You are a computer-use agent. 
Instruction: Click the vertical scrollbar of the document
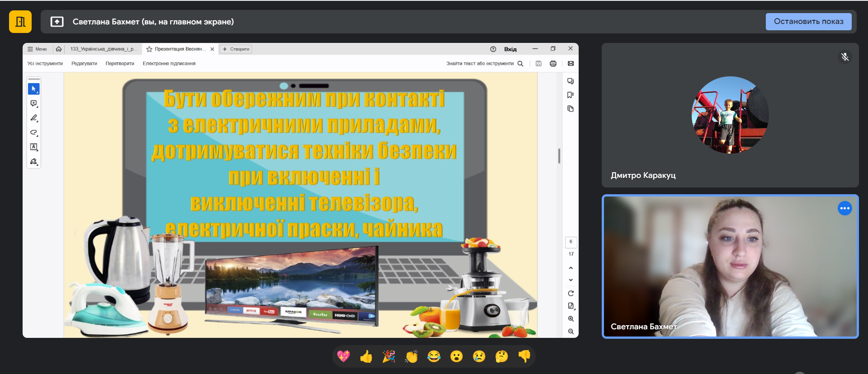(x=559, y=156)
